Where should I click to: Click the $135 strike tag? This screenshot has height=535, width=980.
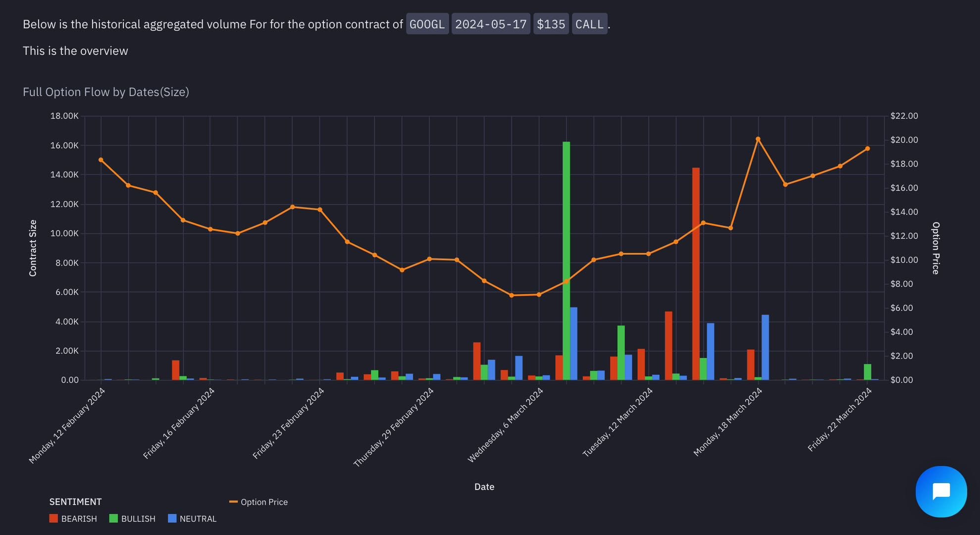point(551,24)
